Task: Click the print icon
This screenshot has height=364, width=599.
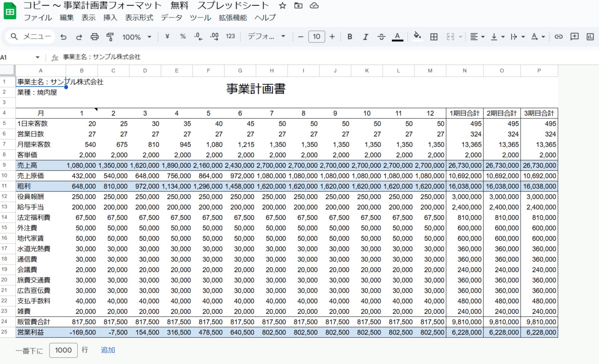Action: [x=95, y=37]
